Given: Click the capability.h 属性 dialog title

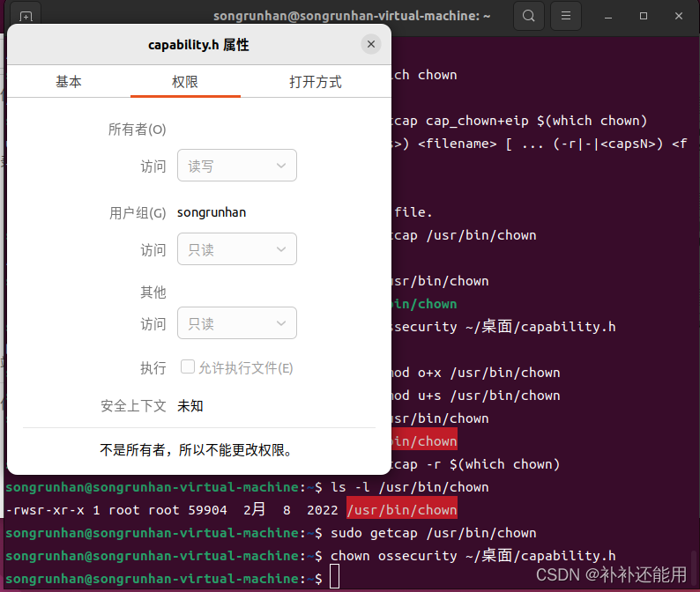Looking at the screenshot, I should [198, 45].
